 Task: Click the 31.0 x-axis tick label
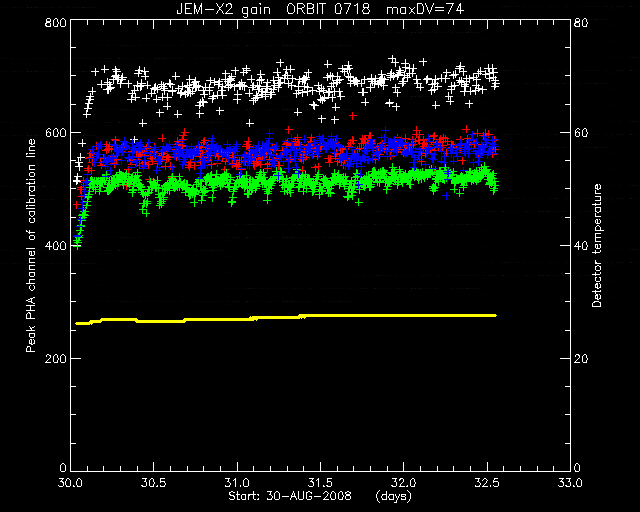[237, 483]
